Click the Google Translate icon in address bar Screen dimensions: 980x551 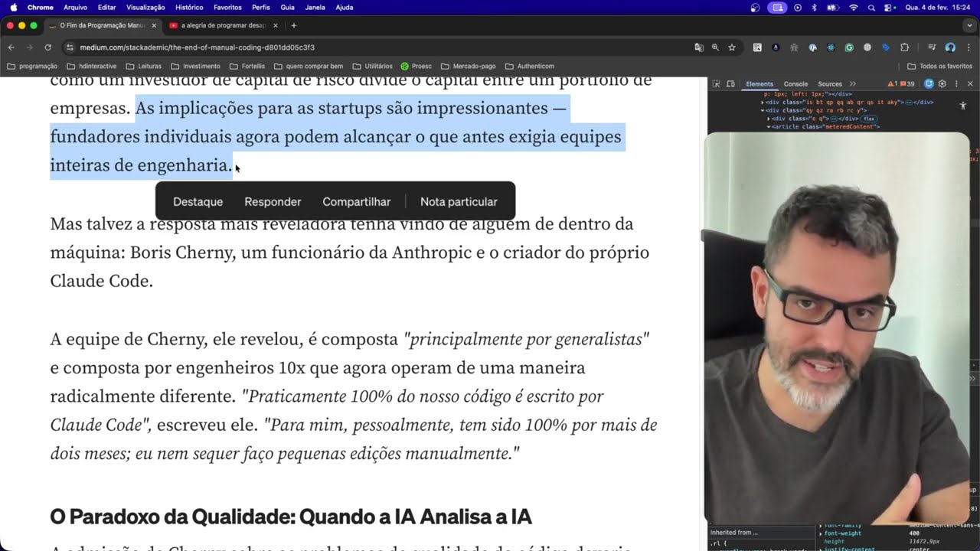[x=699, y=47]
